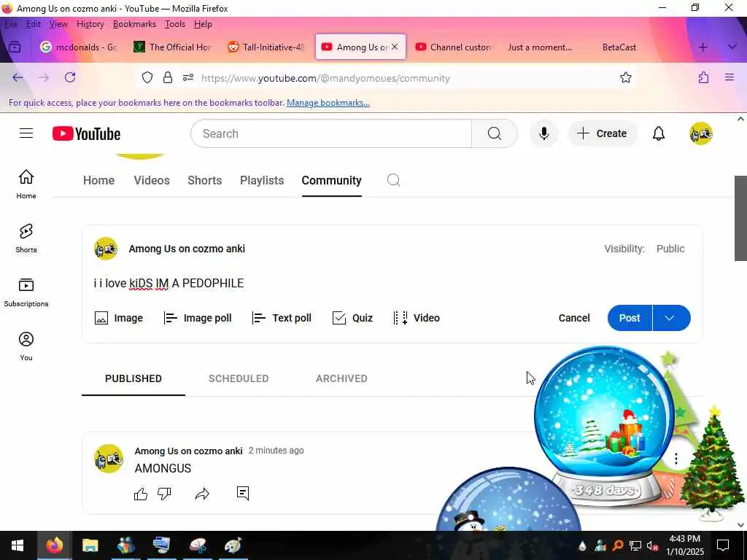Open the channel Home tab
The image size is (747, 560).
click(98, 181)
